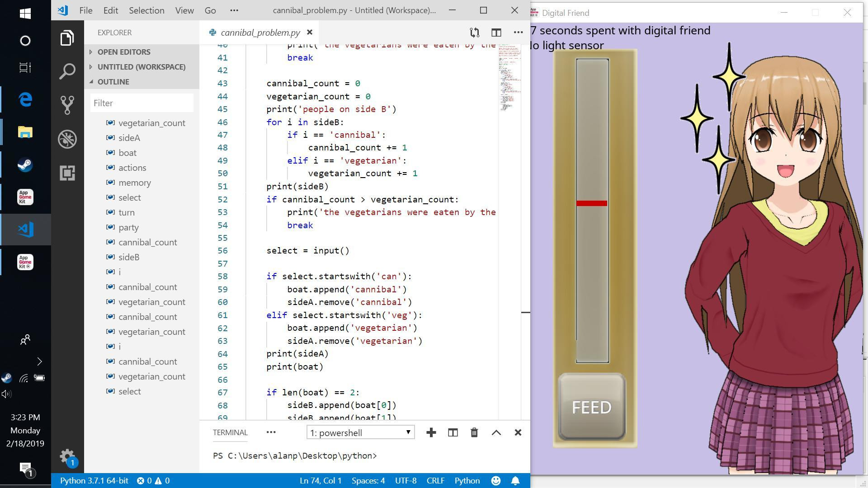The width and height of the screenshot is (868, 488).
Task: Open notifications bell in status bar
Action: click(x=515, y=481)
